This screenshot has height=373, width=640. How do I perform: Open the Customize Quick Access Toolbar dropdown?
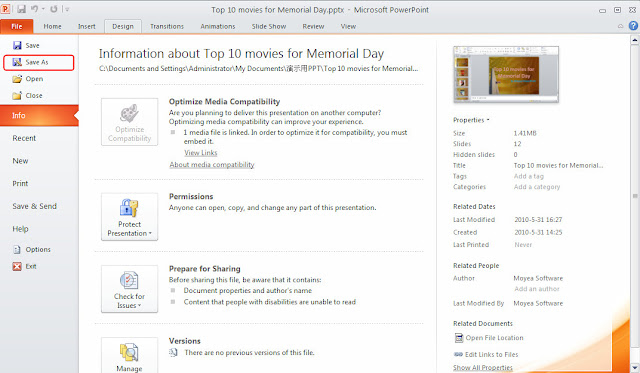pos(67,9)
